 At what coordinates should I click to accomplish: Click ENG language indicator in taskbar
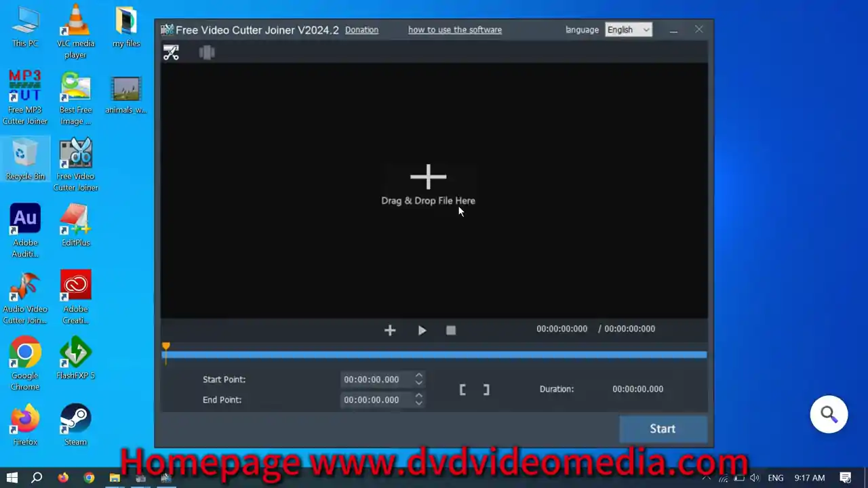pos(776,478)
